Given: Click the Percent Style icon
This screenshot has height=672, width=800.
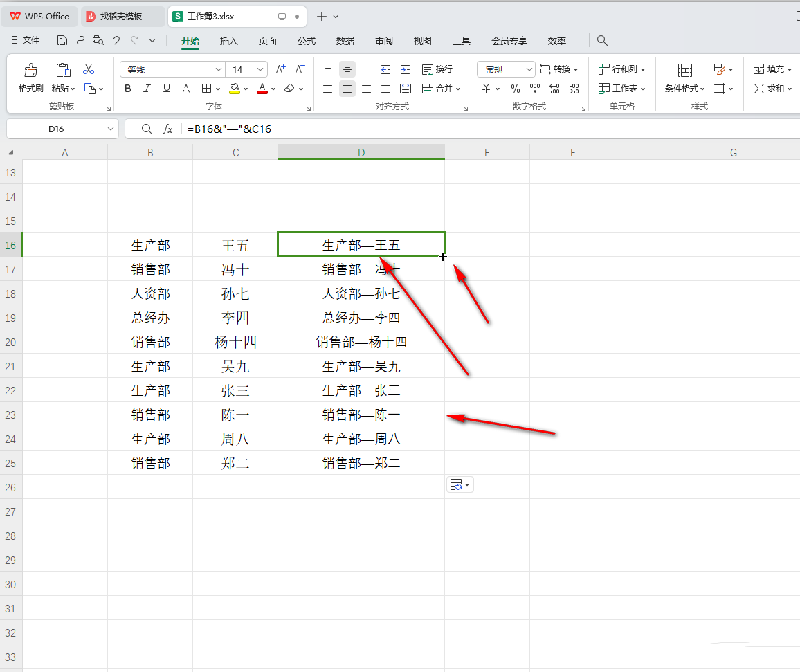Looking at the screenshot, I should pos(516,89).
